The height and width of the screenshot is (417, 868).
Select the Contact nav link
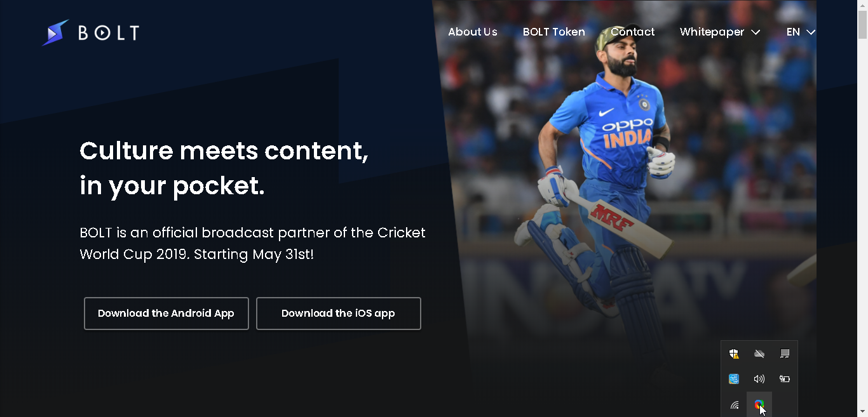tap(633, 32)
